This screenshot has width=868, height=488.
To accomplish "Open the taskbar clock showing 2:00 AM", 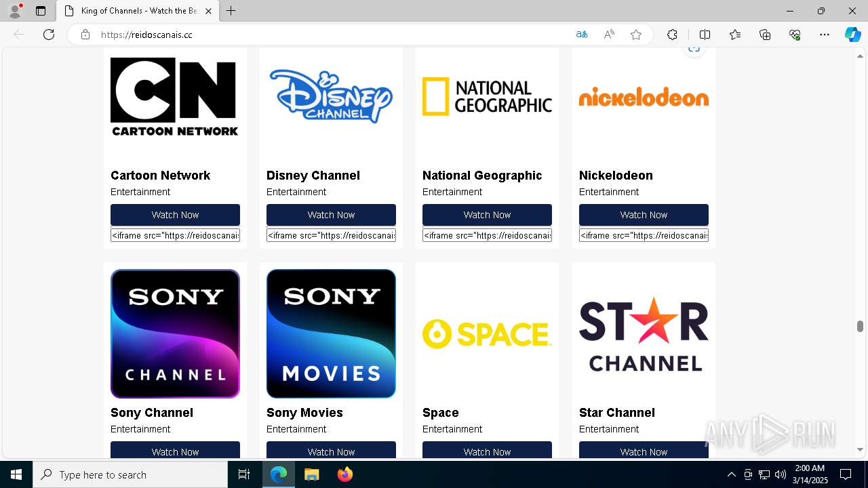I will pos(810,474).
